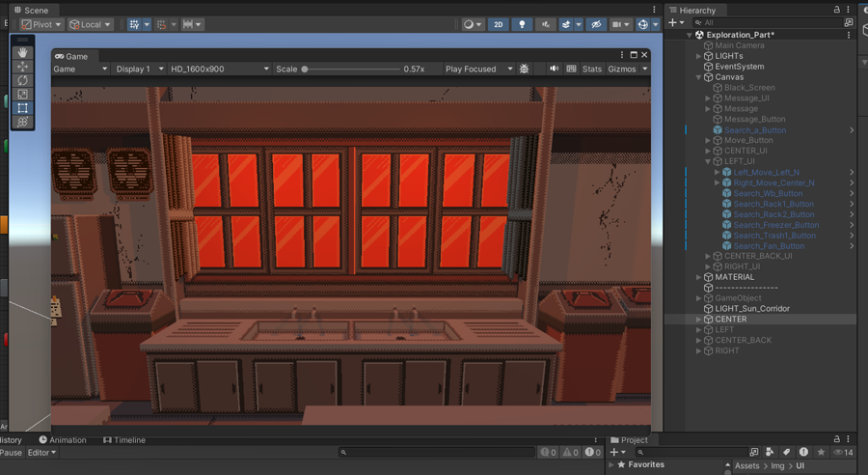Mute audio in the Game view
This screenshot has width=868, height=475.
coord(554,70)
